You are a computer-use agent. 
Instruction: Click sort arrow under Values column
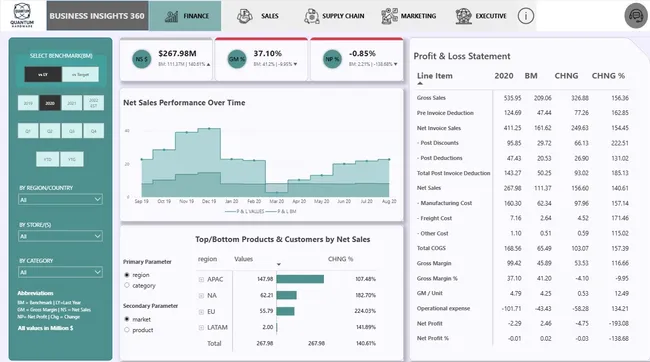coord(279,264)
